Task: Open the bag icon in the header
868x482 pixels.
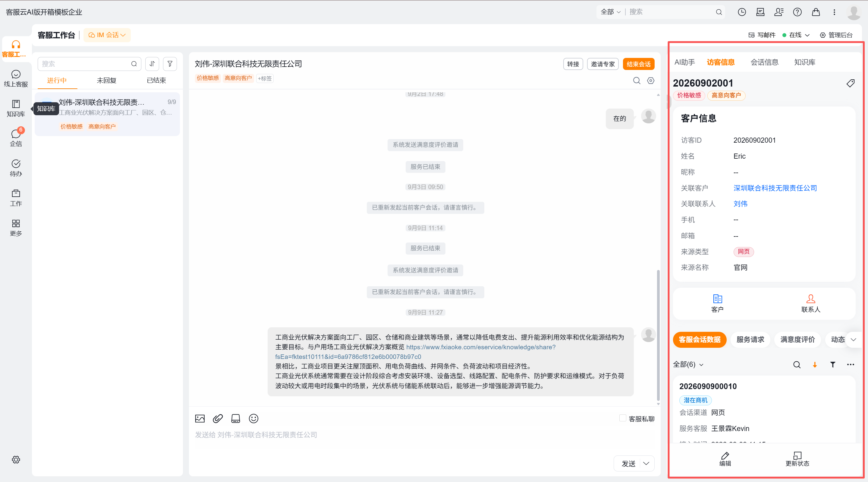Action: coord(816,12)
